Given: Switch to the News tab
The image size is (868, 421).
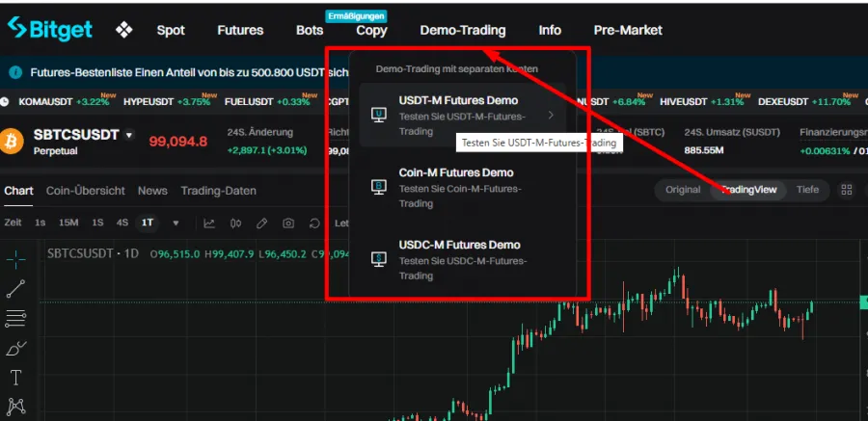Looking at the screenshot, I should (152, 191).
